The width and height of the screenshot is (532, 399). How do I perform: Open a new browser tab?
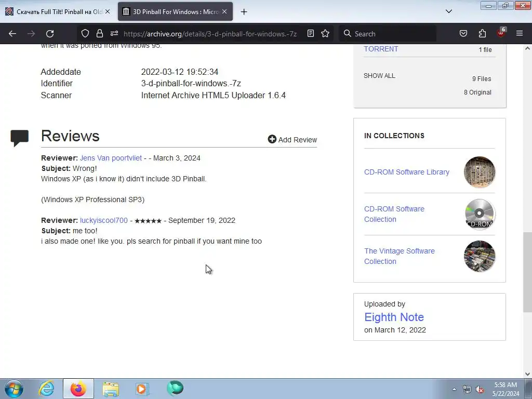[x=244, y=12]
